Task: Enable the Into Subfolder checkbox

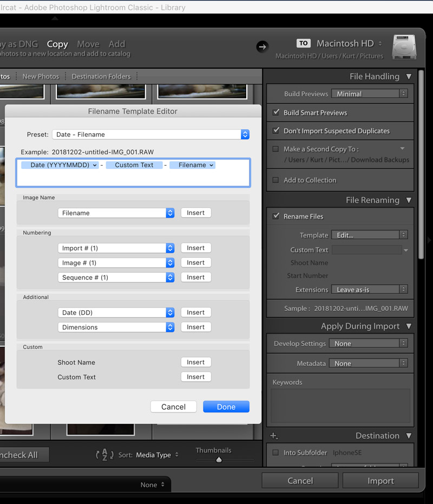Action: click(275, 453)
